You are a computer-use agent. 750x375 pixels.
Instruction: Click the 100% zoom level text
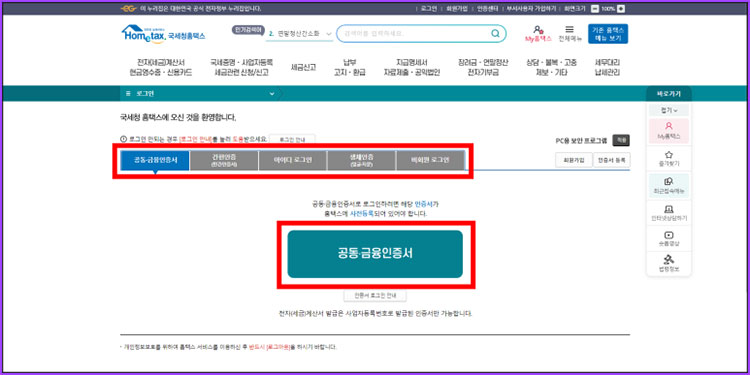pos(608,9)
